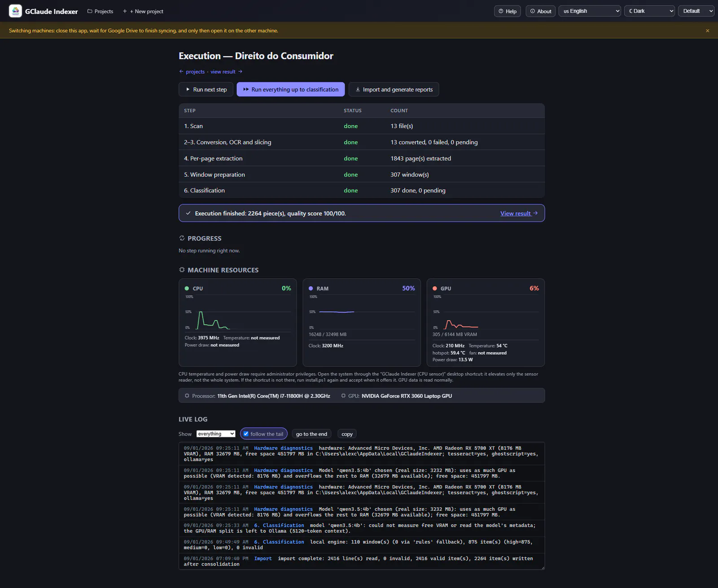The width and height of the screenshot is (718, 588).
Task: Click the left arrow before projects link
Action: [x=181, y=71]
